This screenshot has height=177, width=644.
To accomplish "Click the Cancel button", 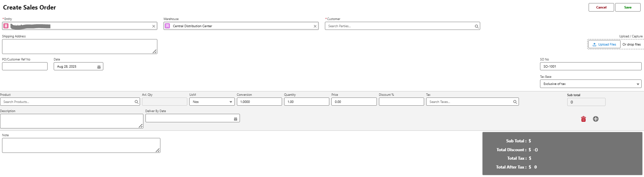I will (601, 7).
